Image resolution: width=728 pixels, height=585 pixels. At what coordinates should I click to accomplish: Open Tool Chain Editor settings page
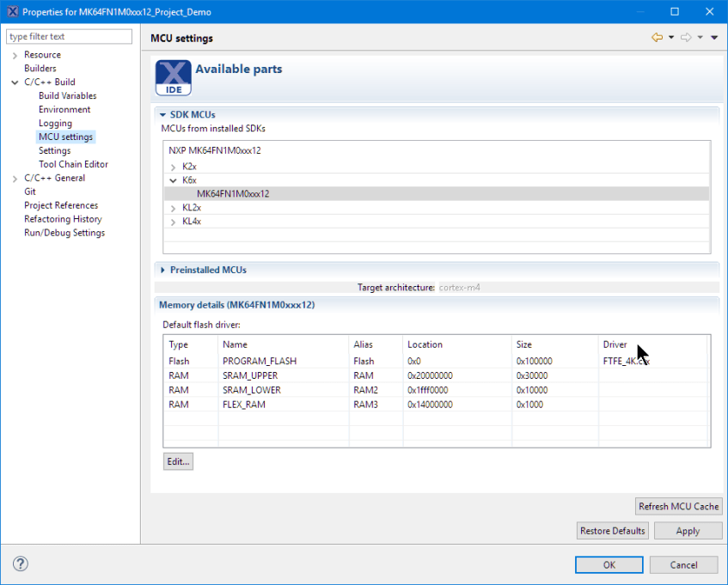(73, 164)
